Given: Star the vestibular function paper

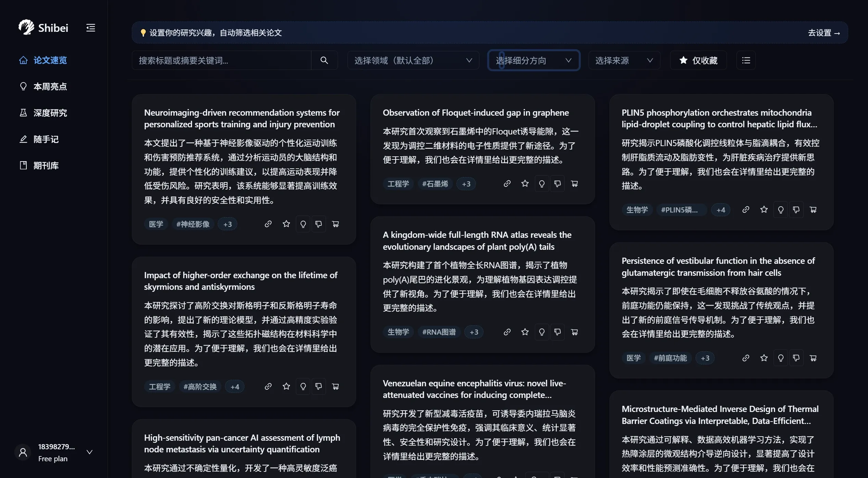Looking at the screenshot, I should coord(763,358).
